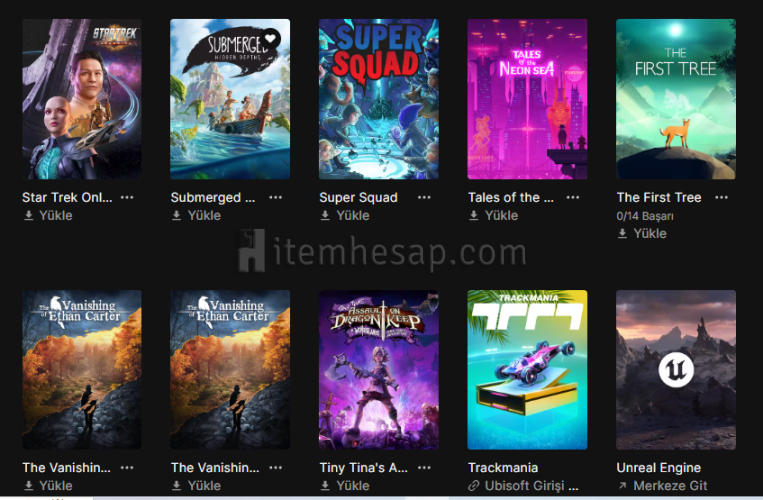Open options menu for Star Trek Online
The image size is (763, 500).
click(x=127, y=197)
